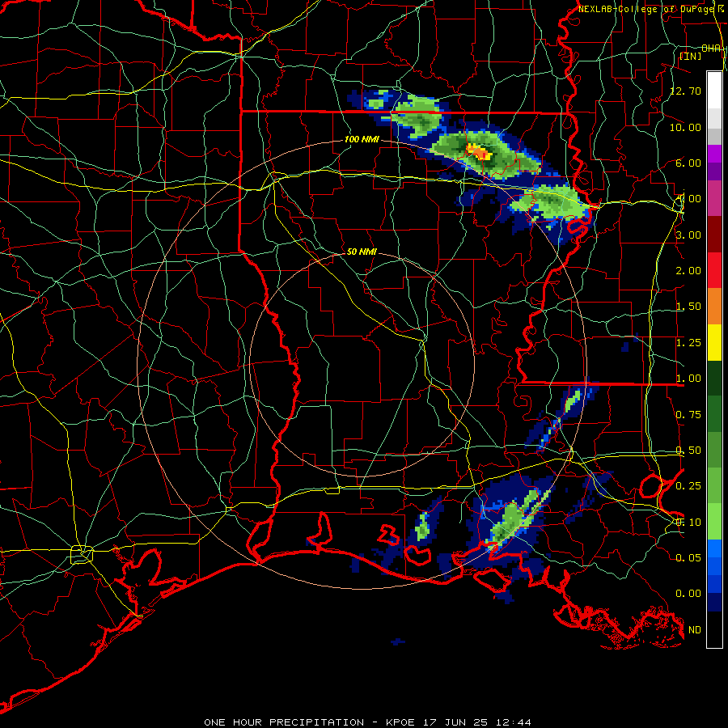The image size is (728, 728).
Task: Click the light blue 0.05 legend color block
Action: tap(714, 548)
